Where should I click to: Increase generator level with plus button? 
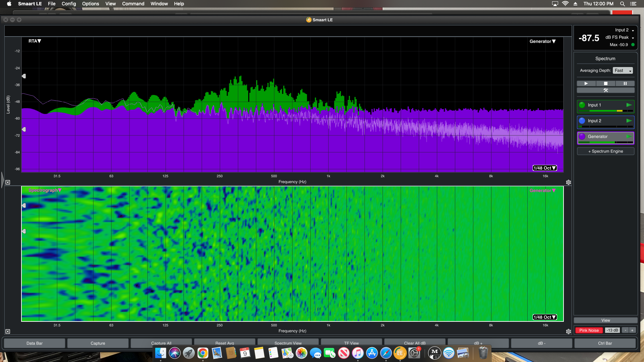(632, 330)
